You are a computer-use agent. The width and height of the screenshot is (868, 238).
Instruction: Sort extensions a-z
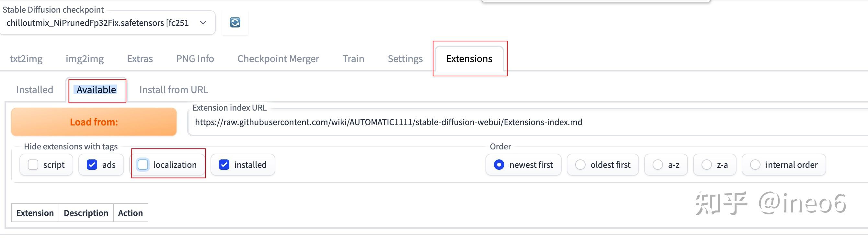[x=658, y=165]
